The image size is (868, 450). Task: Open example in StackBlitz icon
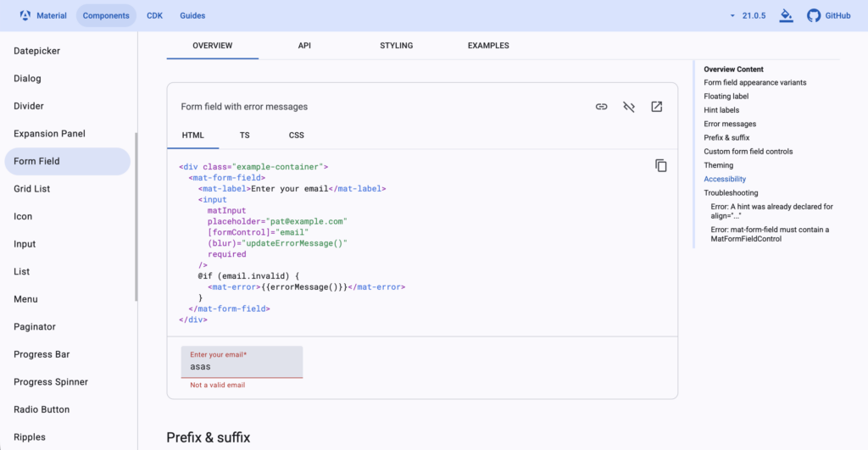coord(656,107)
